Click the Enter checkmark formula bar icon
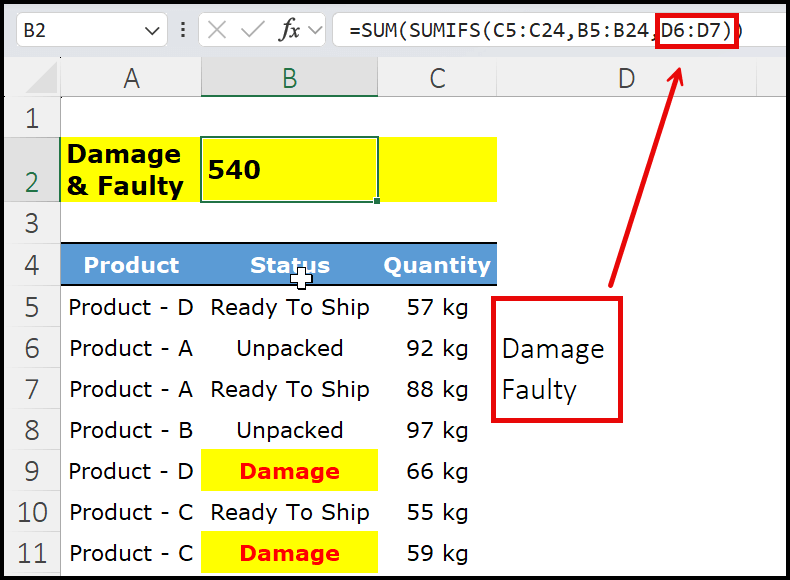Screen dimensions: 790x580 coord(252,31)
